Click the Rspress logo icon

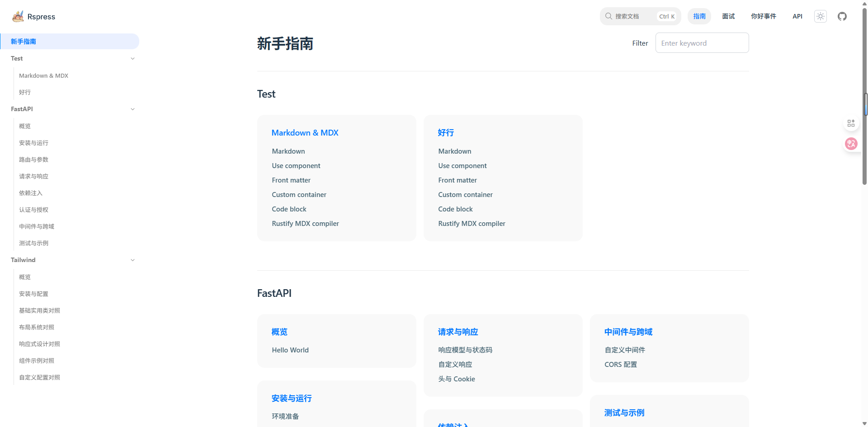click(x=18, y=16)
